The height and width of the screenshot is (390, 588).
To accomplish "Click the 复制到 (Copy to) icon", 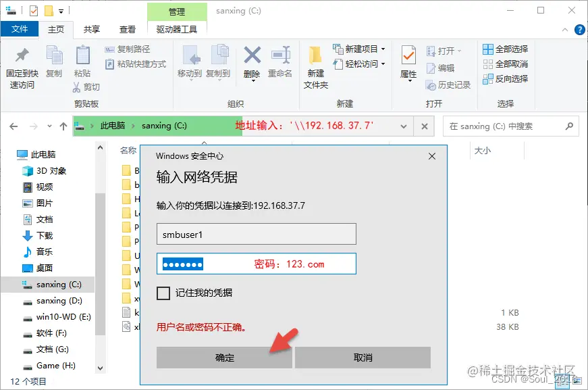I will click(219, 62).
